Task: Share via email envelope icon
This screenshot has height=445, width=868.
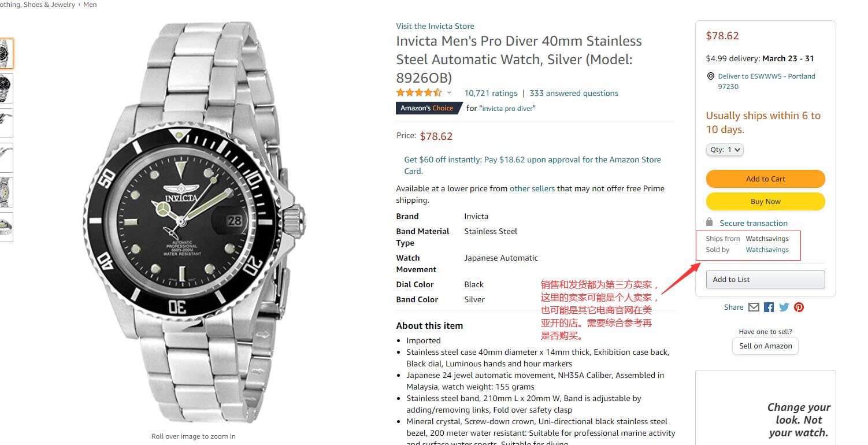Action: [x=754, y=307]
